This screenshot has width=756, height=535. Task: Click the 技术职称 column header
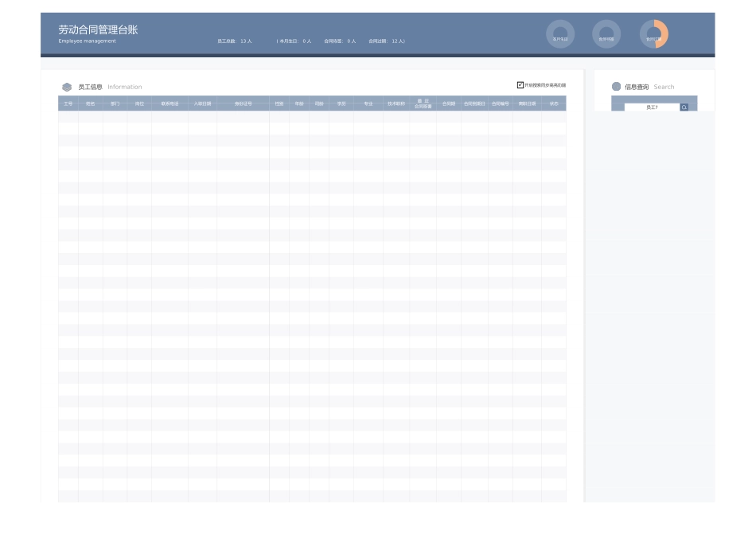tap(396, 103)
